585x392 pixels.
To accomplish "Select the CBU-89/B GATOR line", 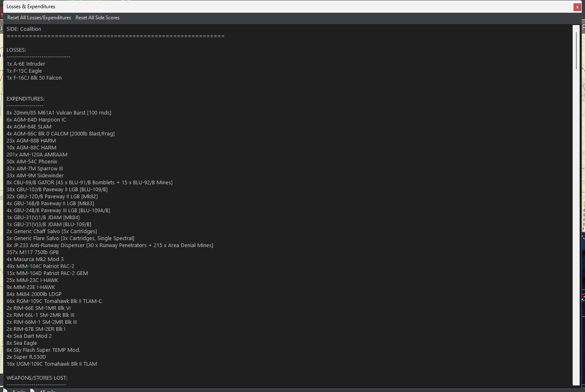I will pyautogui.click(x=90, y=183).
